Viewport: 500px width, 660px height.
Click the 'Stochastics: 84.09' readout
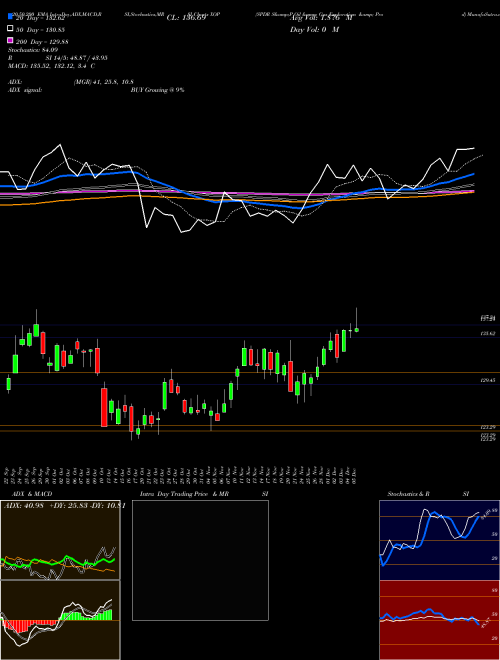31,50
